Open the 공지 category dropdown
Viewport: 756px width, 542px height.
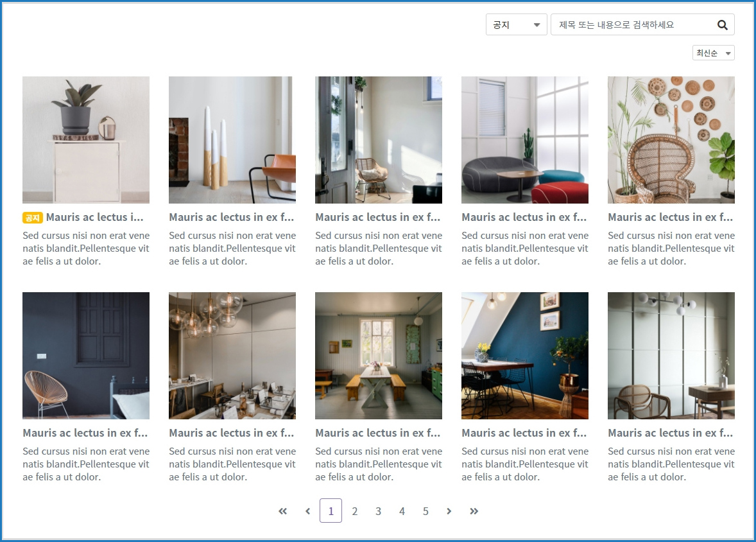[x=516, y=25]
